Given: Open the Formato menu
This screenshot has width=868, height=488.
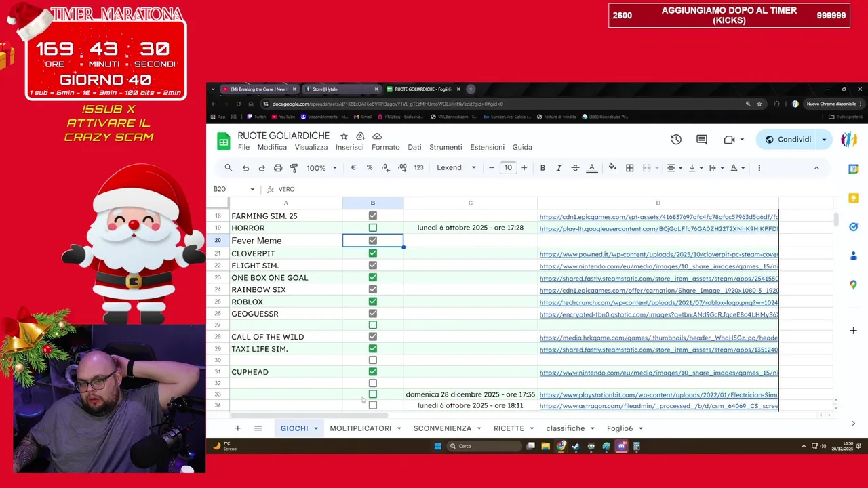Looking at the screenshot, I should (x=385, y=148).
